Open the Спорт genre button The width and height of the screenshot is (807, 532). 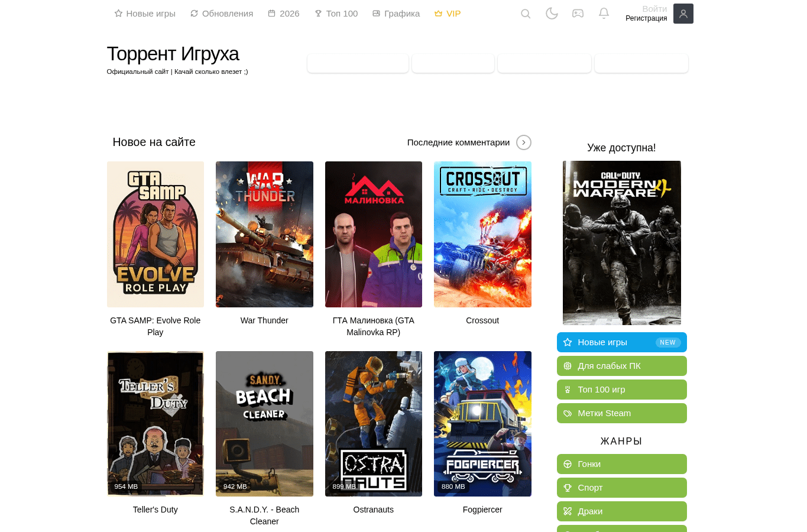click(x=622, y=488)
